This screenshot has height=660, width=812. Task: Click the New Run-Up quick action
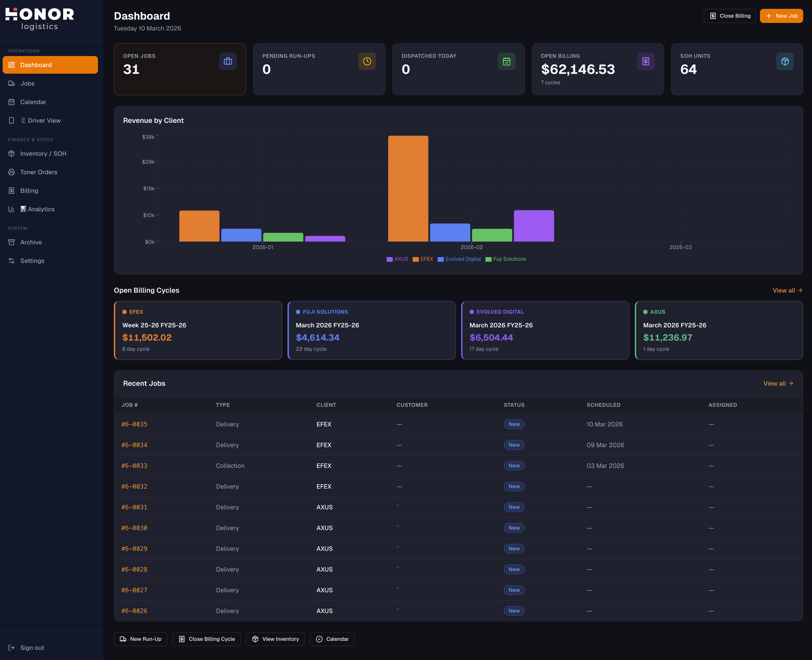(140, 639)
